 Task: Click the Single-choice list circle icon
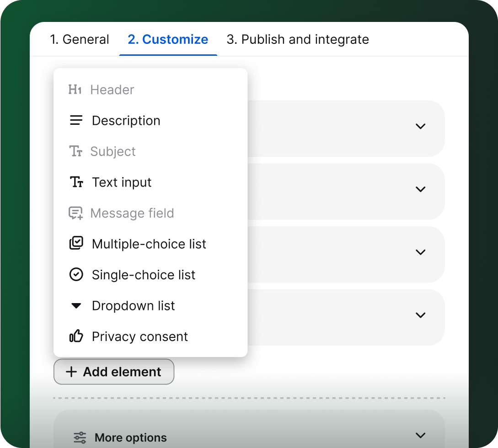pos(76,274)
